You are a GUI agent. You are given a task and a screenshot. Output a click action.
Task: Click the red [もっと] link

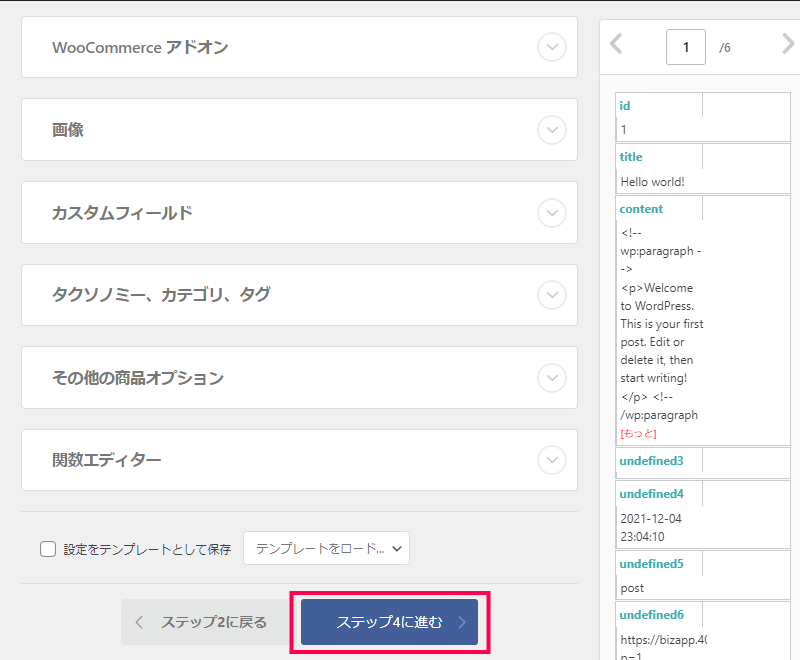pos(638,434)
